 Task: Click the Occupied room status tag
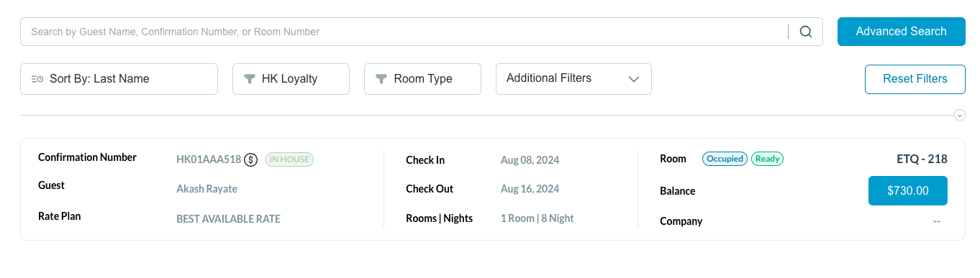click(x=725, y=159)
